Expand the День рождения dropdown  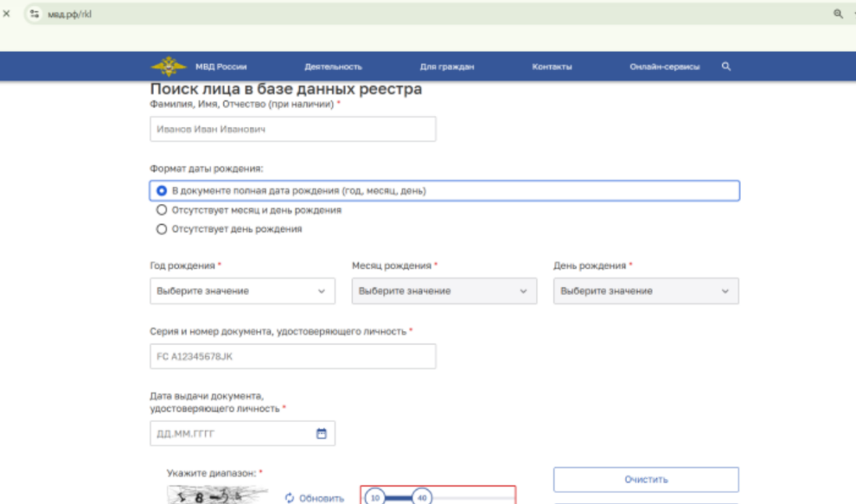click(x=645, y=291)
